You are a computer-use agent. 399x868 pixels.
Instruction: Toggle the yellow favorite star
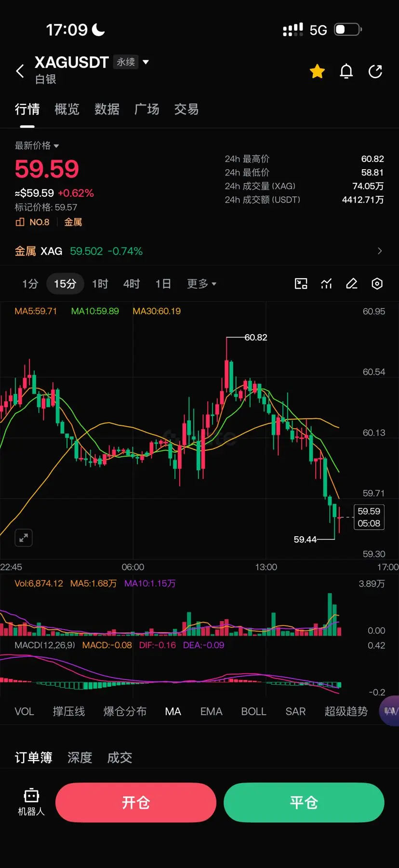(317, 71)
